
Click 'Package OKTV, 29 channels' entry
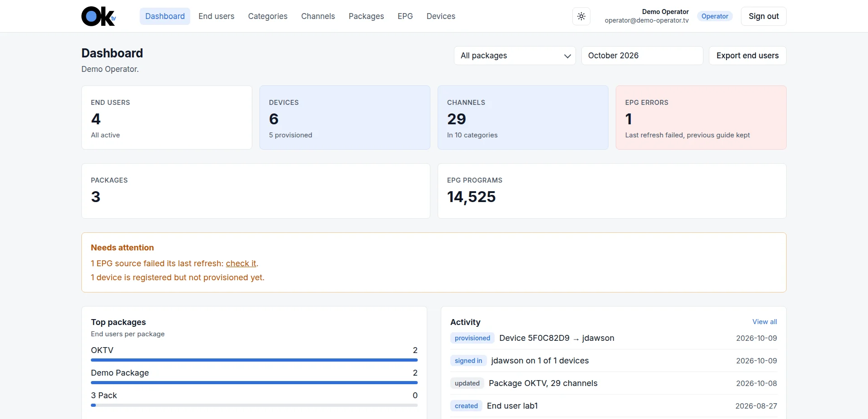point(543,383)
